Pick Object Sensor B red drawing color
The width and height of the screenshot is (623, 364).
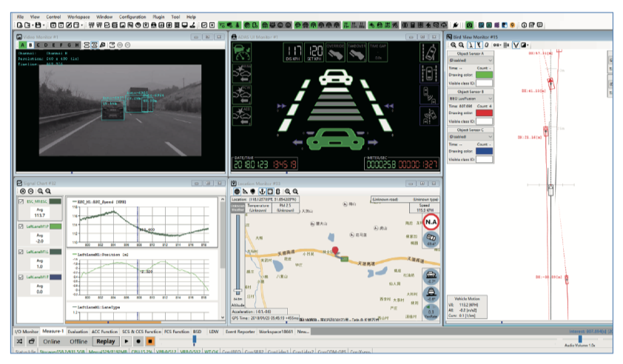[x=484, y=113]
